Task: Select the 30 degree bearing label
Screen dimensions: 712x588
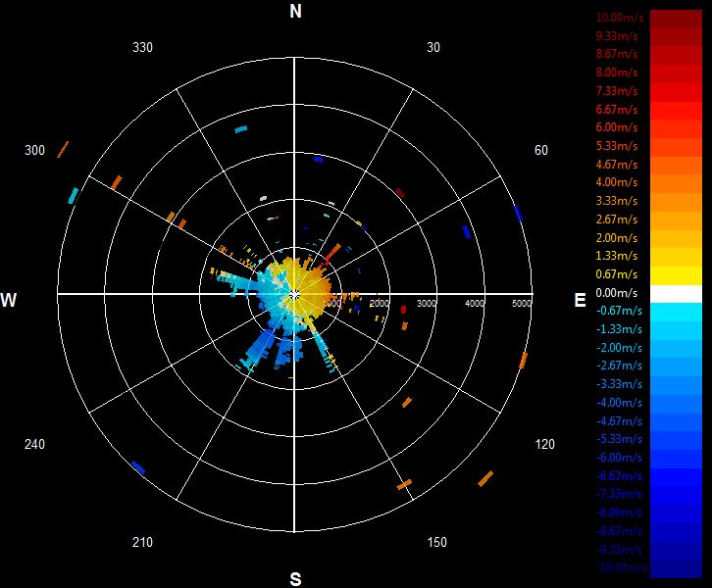Action: click(x=433, y=47)
